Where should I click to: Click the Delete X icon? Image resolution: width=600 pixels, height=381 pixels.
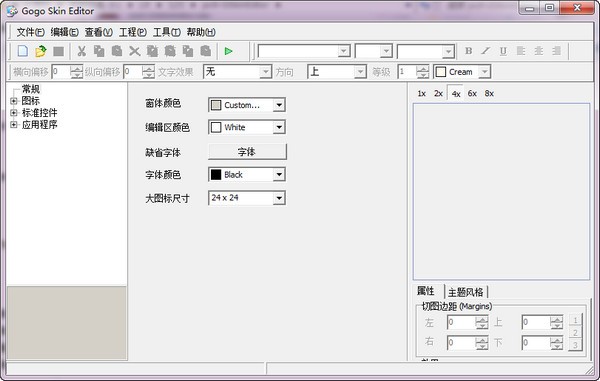(x=134, y=51)
